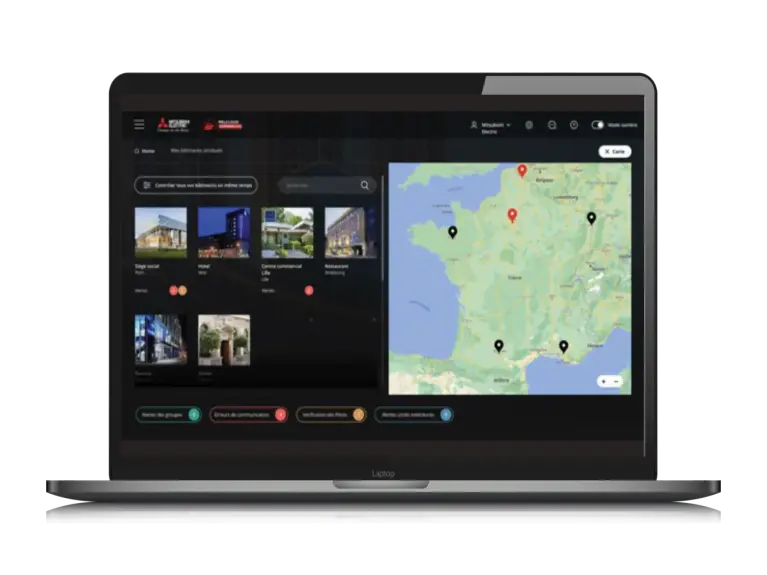Zoom in on the map
Screen dimensions: 767x575
click(603, 381)
